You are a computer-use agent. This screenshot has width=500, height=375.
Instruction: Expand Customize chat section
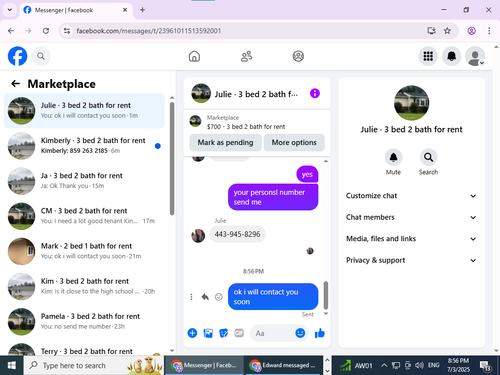pyautogui.click(x=411, y=196)
